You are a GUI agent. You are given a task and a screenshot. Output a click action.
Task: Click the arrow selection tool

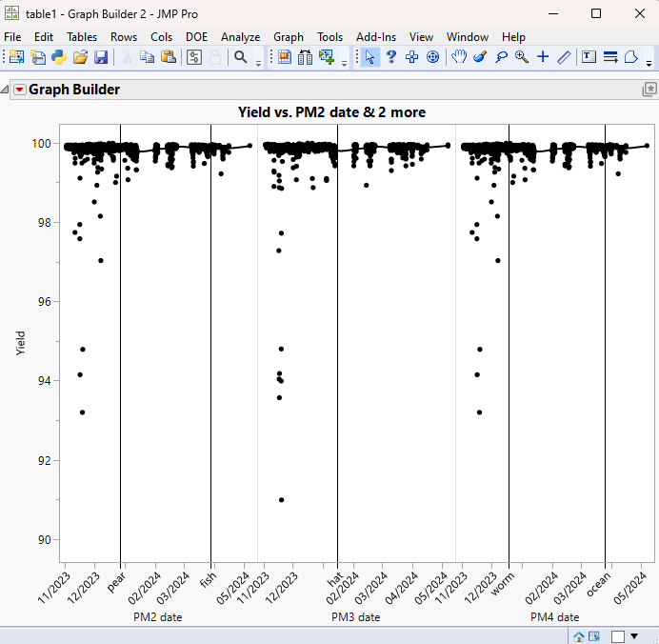369,57
